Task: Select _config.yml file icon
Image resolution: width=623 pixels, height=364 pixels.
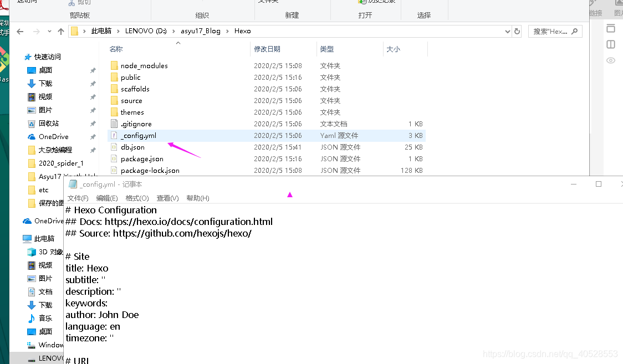Action: [114, 135]
